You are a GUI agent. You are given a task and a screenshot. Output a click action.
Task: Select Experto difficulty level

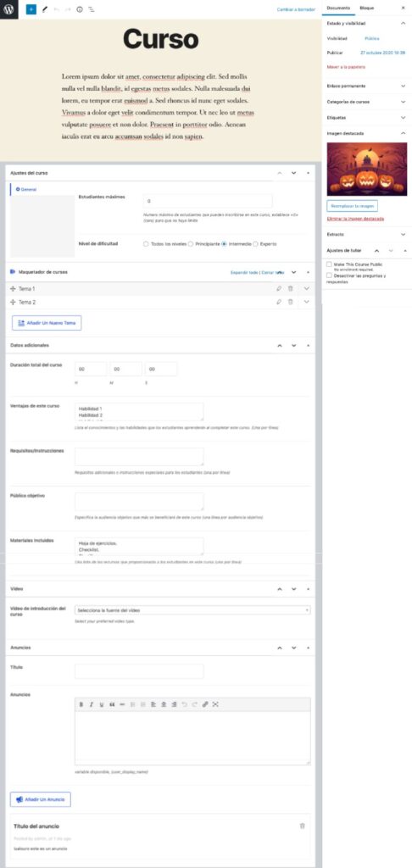tap(255, 243)
